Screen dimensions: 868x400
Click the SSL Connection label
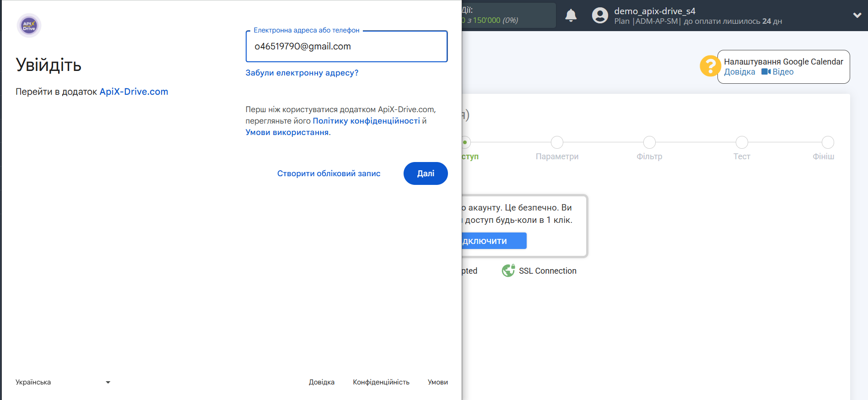(x=547, y=271)
